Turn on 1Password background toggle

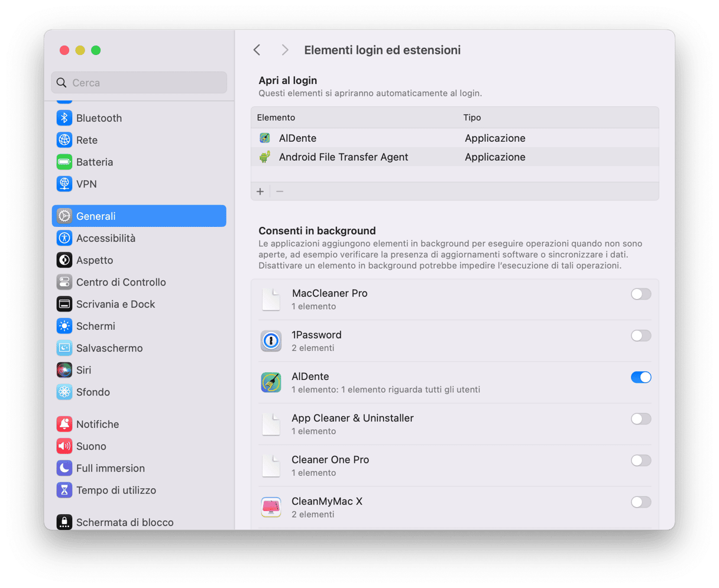tap(641, 336)
